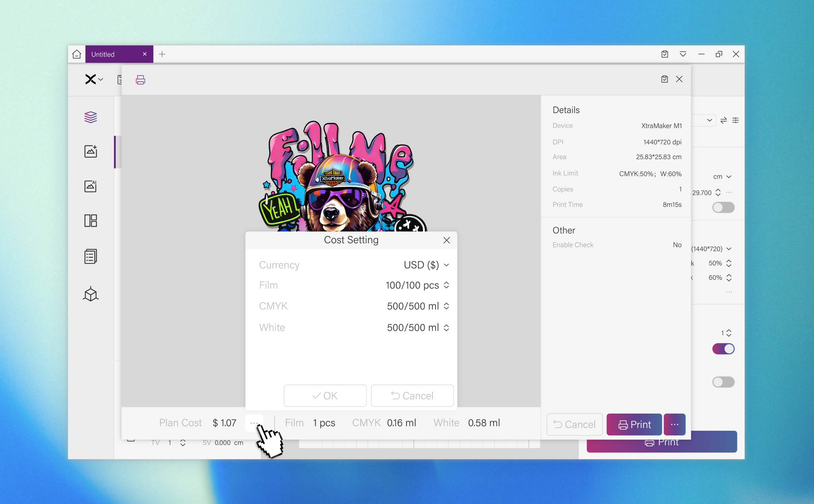The width and height of the screenshot is (814, 504).
Task: Click the Enable Check No value
Action: pos(677,245)
